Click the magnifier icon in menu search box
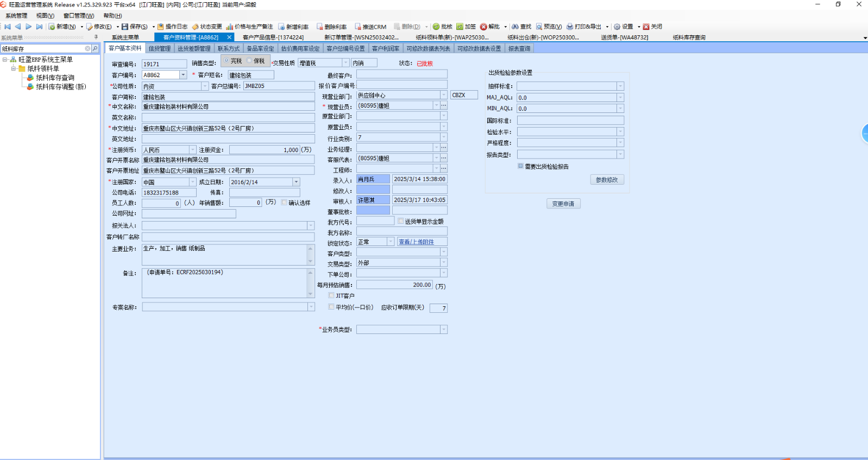 (x=95, y=49)
